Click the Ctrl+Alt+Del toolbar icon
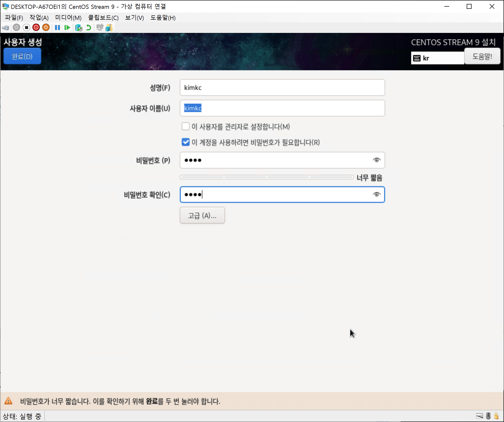The width and height of the screenshot is (504, 422). [x=6, y=28]
